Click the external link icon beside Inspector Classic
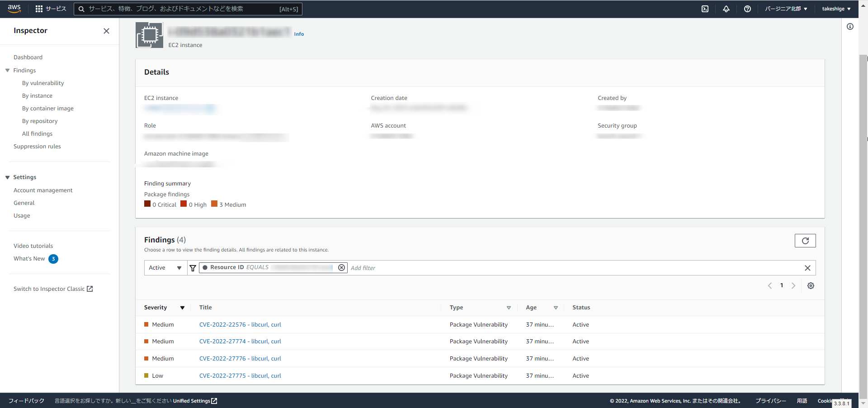 click(90, 289)
